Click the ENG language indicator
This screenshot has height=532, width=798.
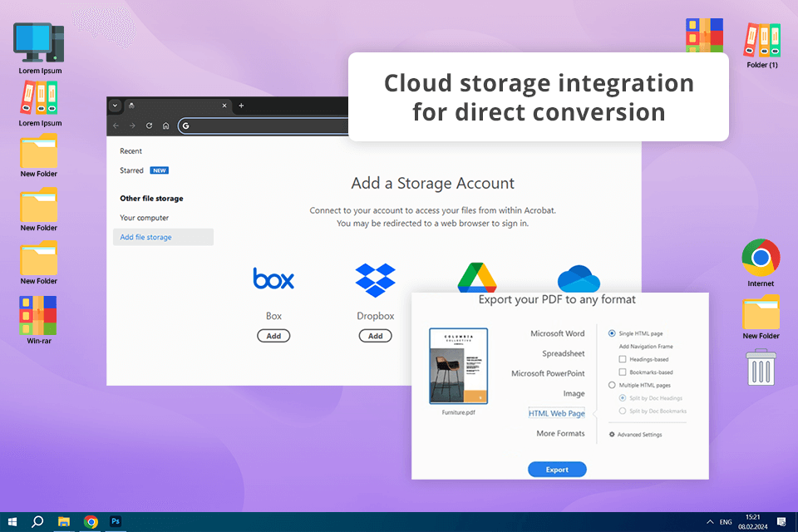coord(726,522)
